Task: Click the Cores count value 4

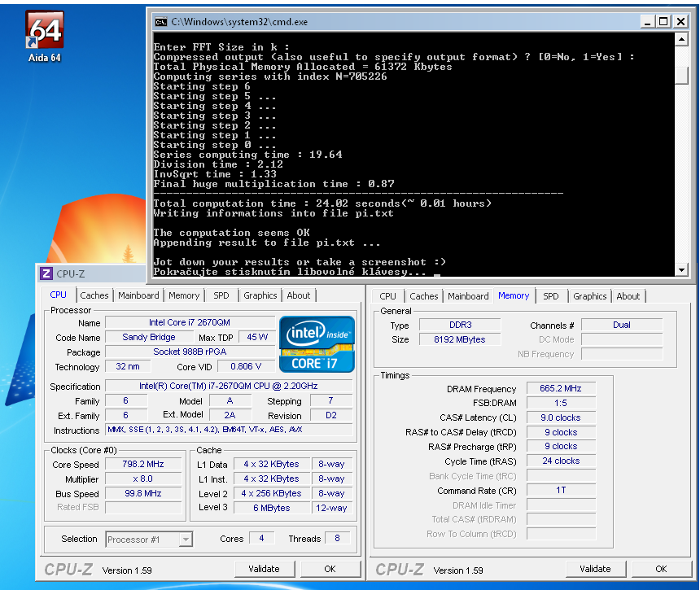Action: (x=261, y=538)
